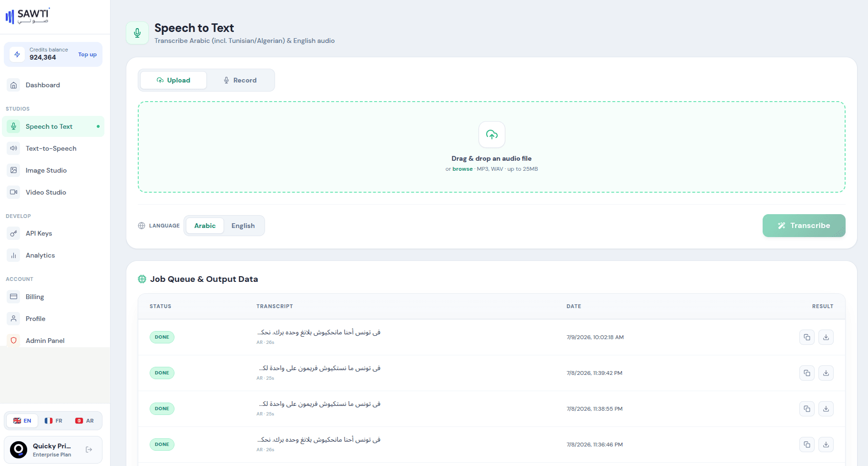This screenshot has height=466, width=868.
Task: Switch interface language to FR
Action: pos(53,421)
